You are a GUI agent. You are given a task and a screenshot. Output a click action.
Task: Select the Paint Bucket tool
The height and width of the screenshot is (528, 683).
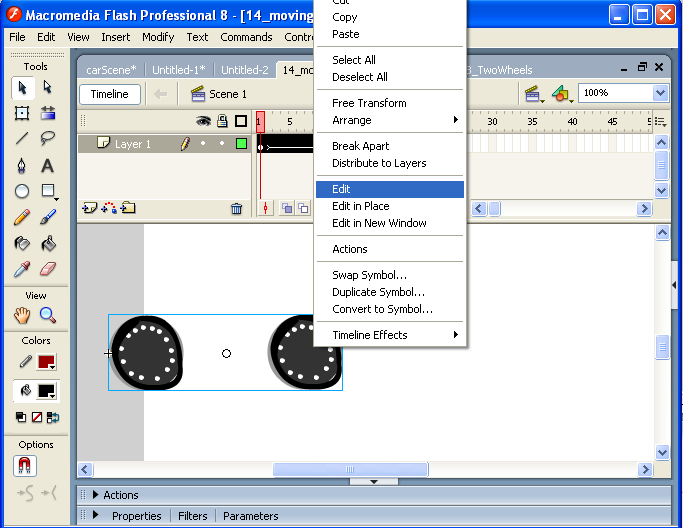coord(47,243)
